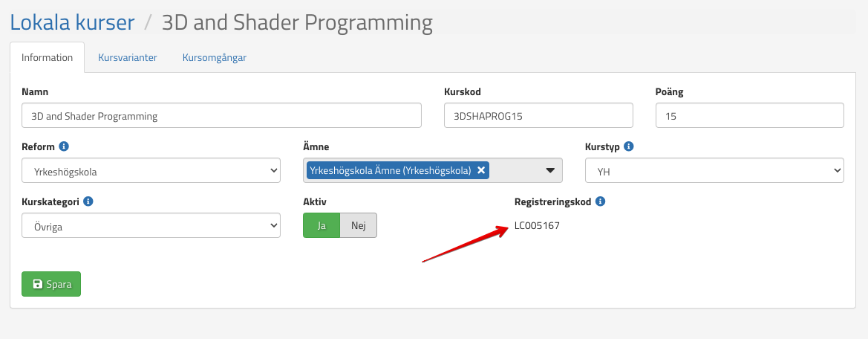Open the Kursomgångar tab

click(215, 58)
